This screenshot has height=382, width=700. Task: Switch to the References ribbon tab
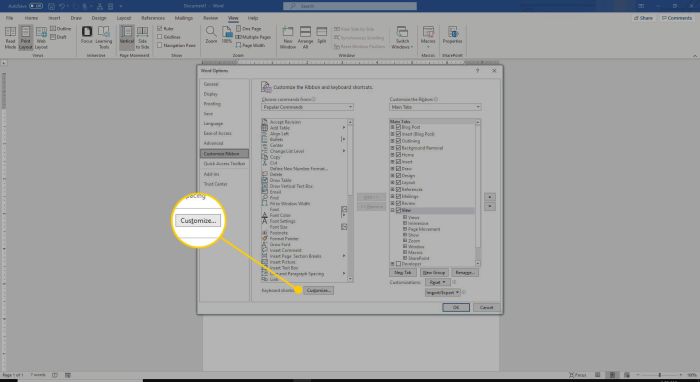click(x=153, y=18)
